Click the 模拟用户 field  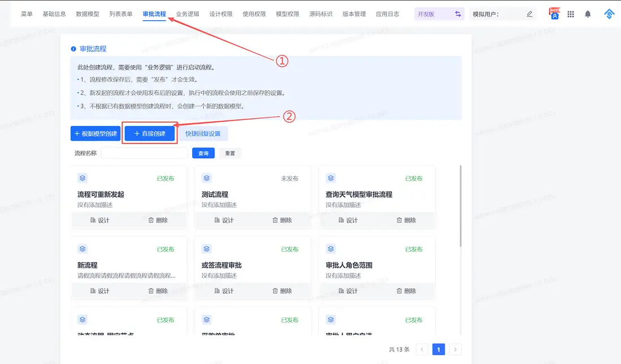coord(503,14)
